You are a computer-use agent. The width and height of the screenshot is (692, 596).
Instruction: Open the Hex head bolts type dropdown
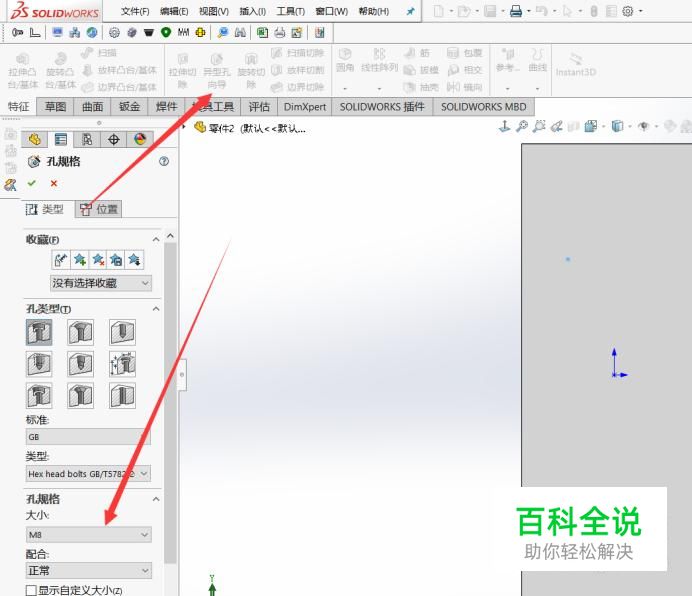point(88,474)
